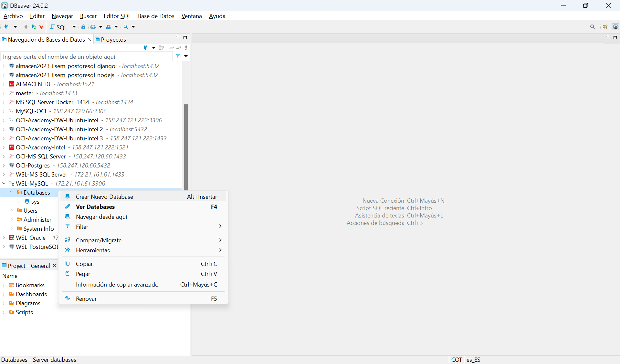Click the object name filter input field

[87, 56]
